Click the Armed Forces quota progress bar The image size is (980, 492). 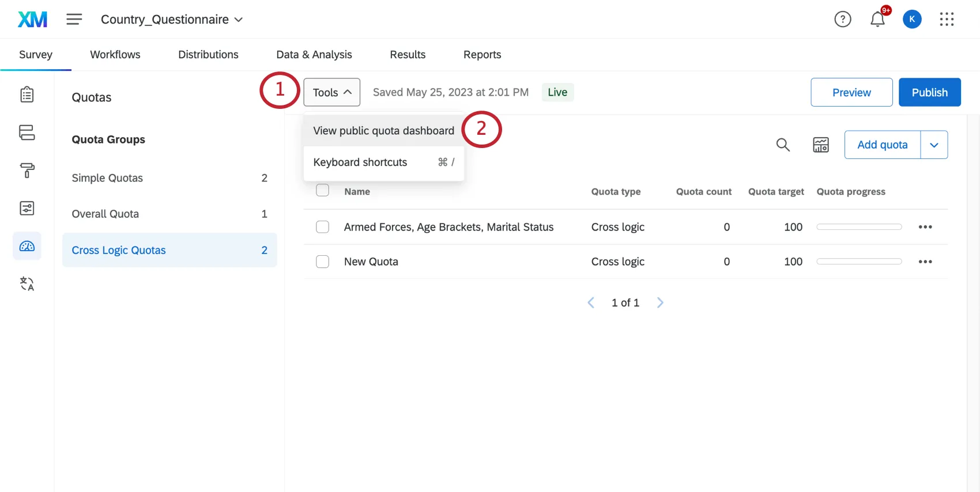click(x=859, y=227)
